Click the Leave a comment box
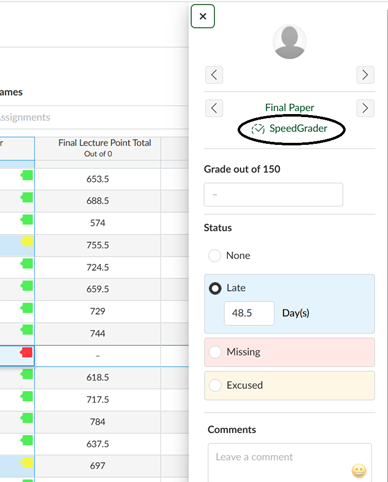388x482 pixels. 290,463
